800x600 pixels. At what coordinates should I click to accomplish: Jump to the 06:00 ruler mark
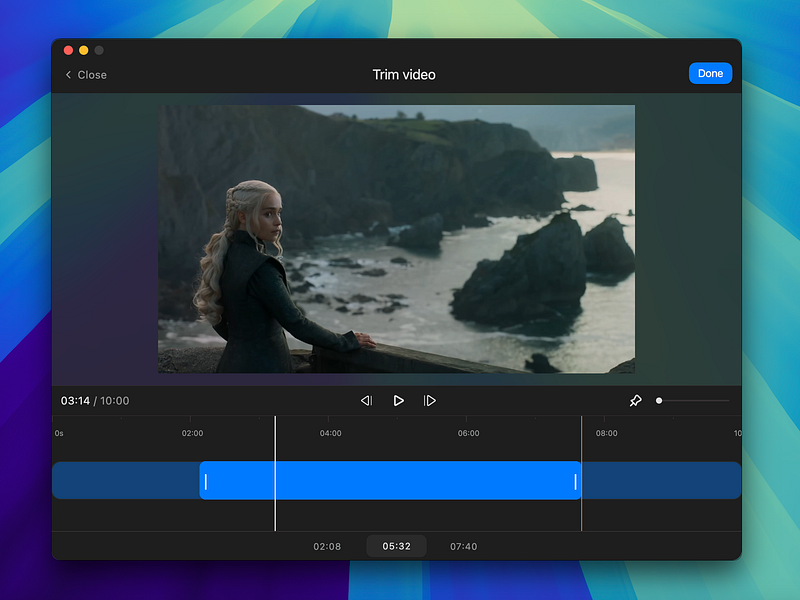click(x=468, y=434)
